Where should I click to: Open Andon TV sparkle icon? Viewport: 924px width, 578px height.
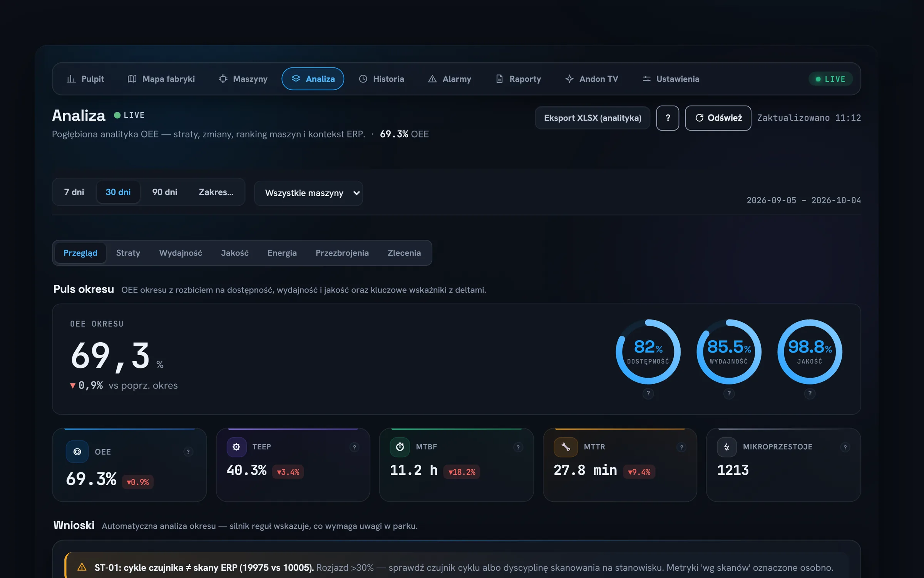tap(569, 79)
